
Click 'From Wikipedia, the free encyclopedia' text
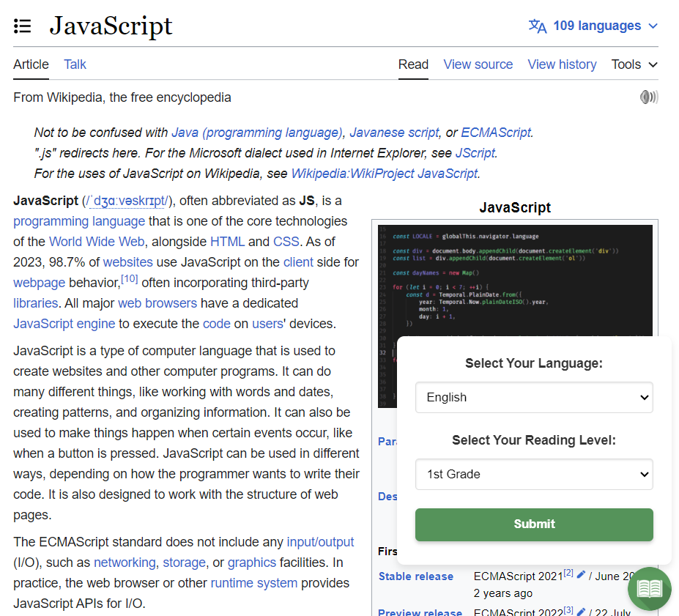(122, 97)
